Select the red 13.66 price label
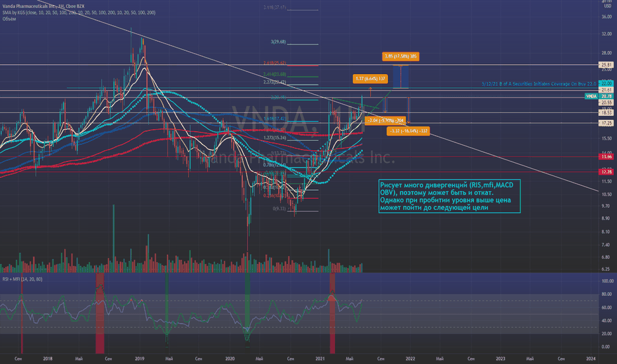This screenshot has height=364, width=617. [606, 157]
